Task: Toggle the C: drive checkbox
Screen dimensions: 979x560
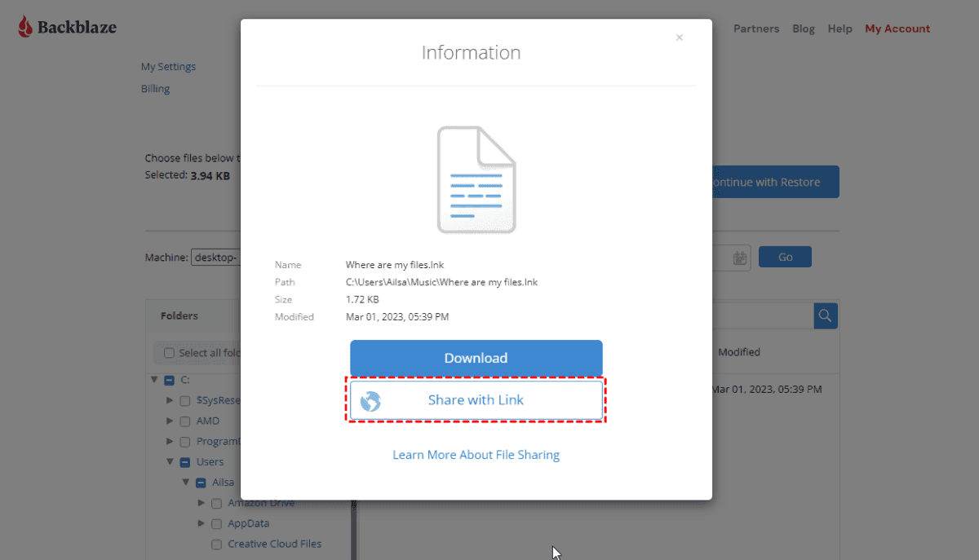Action: tap(170, 381)
